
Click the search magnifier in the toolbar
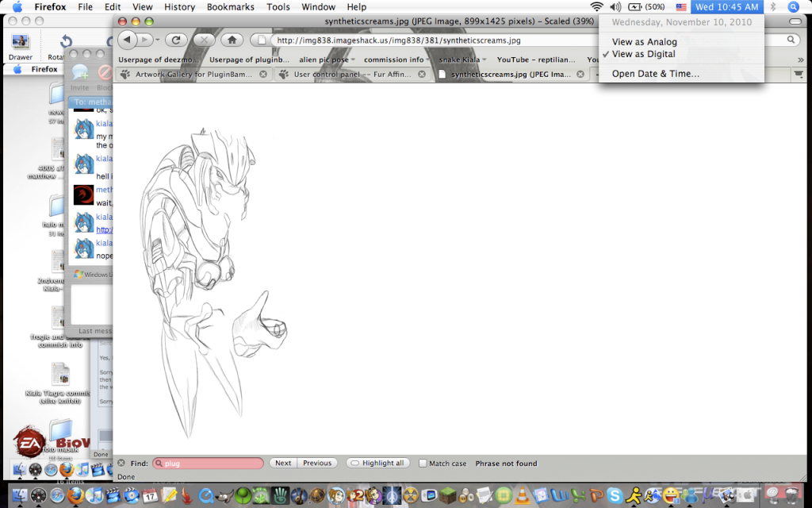tap(791, 40)
